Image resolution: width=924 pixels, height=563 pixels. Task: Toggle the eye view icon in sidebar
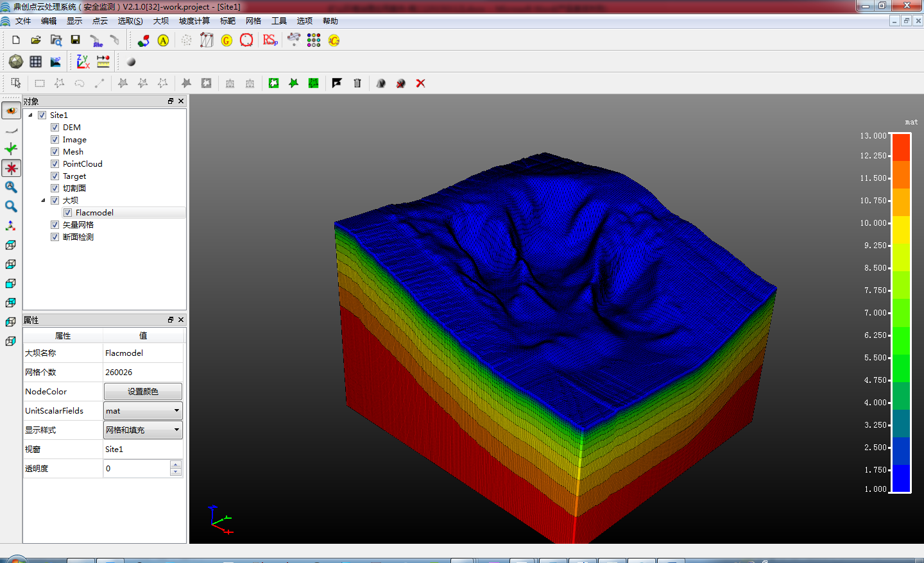pos(11,111)
